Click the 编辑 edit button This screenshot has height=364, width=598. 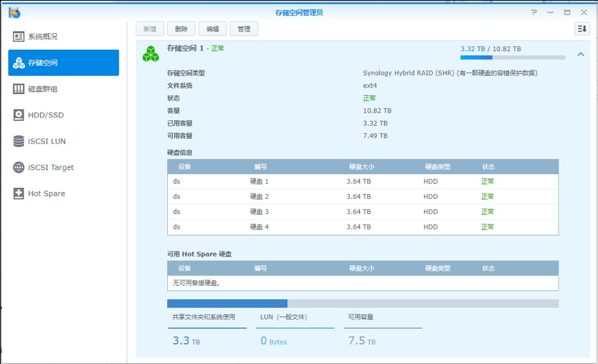tap(213, 29)
